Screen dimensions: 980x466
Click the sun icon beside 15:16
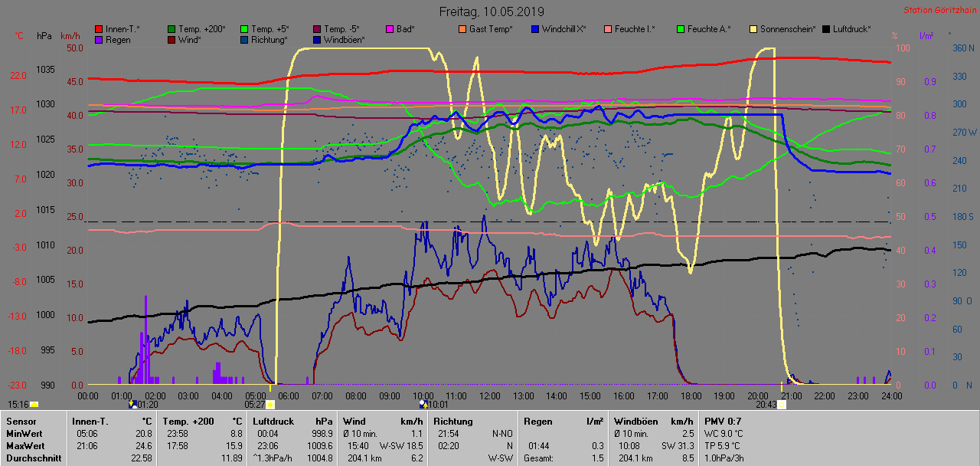pos(34,404)
